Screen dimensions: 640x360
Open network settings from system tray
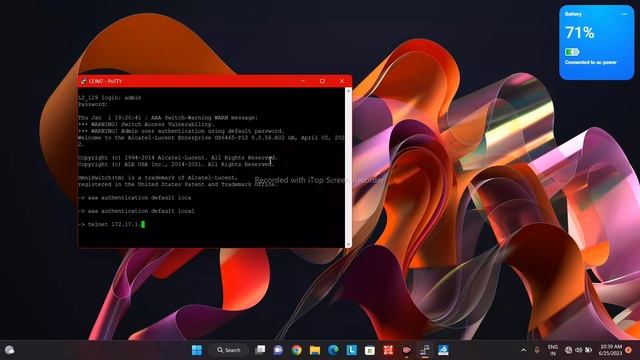[569, 350]
